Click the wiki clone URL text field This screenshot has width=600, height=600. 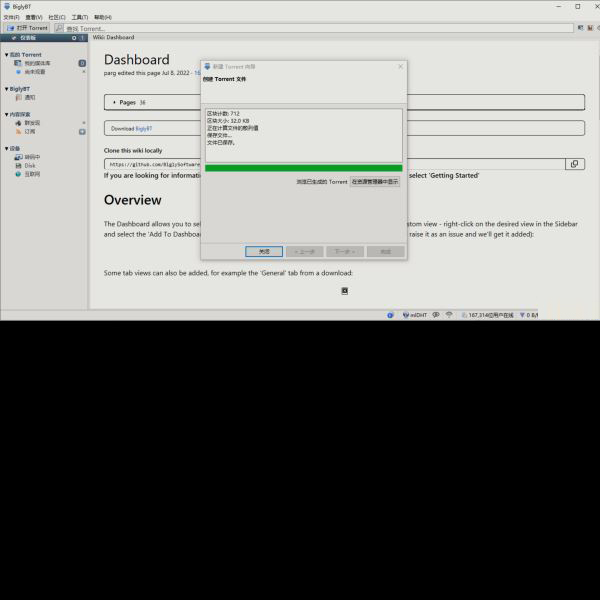[x=335, y=164]
